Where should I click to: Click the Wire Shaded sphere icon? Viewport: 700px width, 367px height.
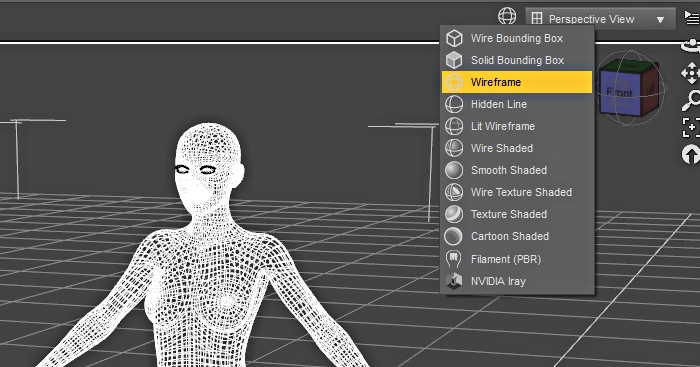[454, 148]
